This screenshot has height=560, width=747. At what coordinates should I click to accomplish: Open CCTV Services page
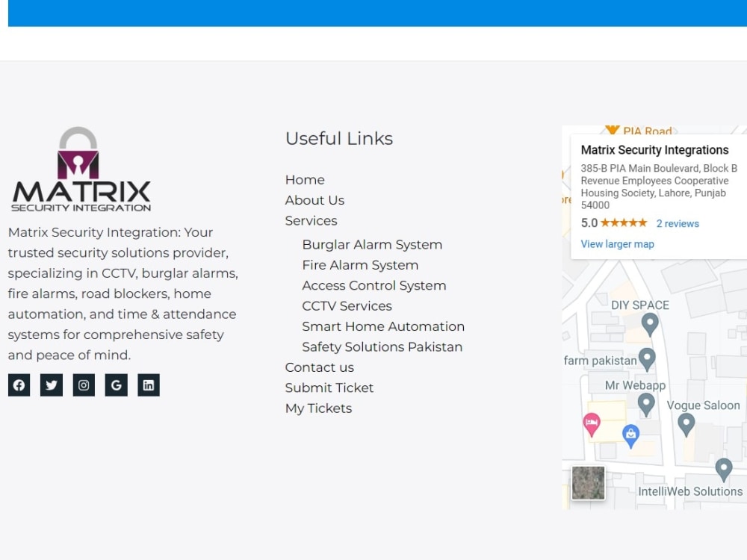347,305
